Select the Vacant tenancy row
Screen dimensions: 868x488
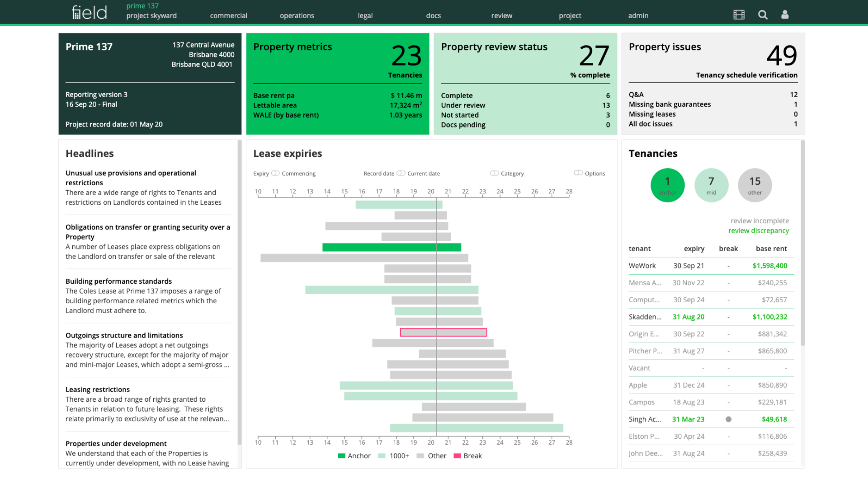coord(711,368)
